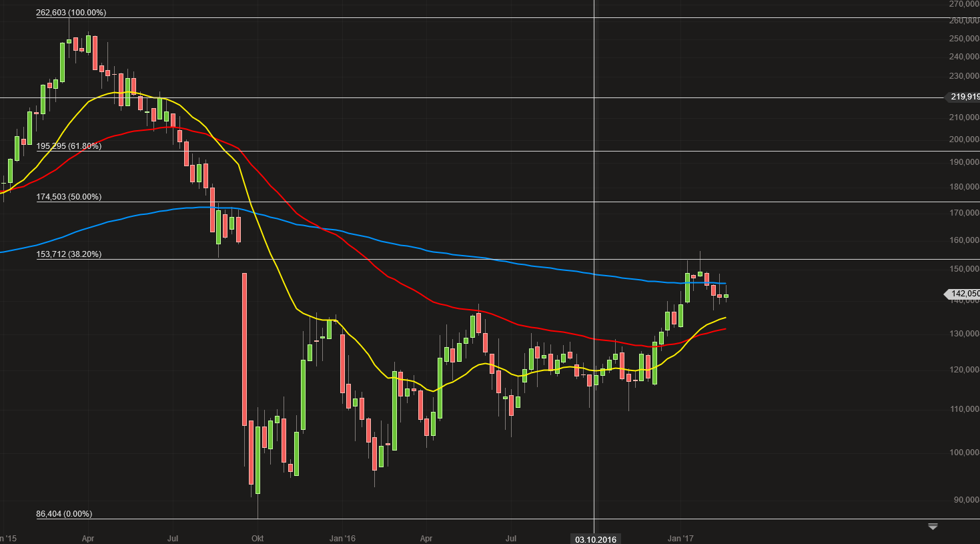
Task: Click the rightmost green candle on the chart
Action: (x=726, y=296)
